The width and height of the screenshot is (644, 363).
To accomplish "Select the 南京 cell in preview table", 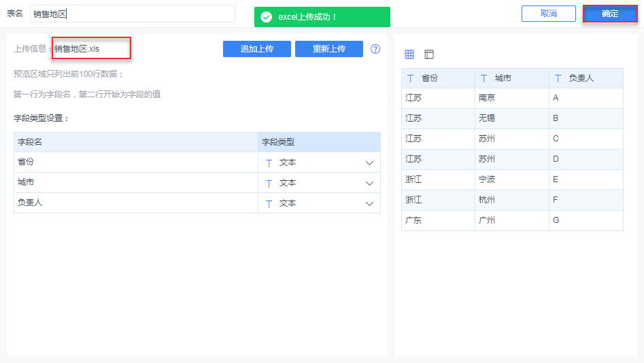I will tap(487, 98).
